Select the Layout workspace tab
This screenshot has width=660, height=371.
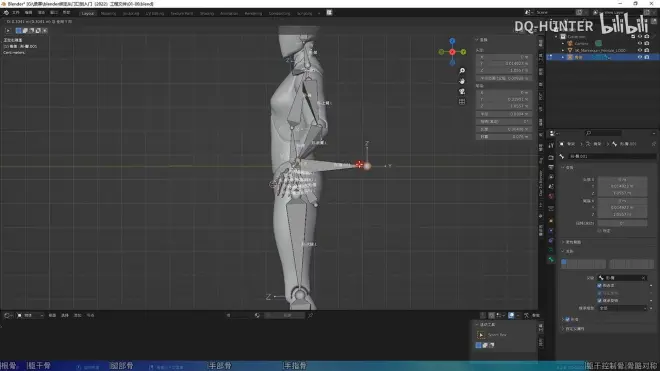pos(88,13)
